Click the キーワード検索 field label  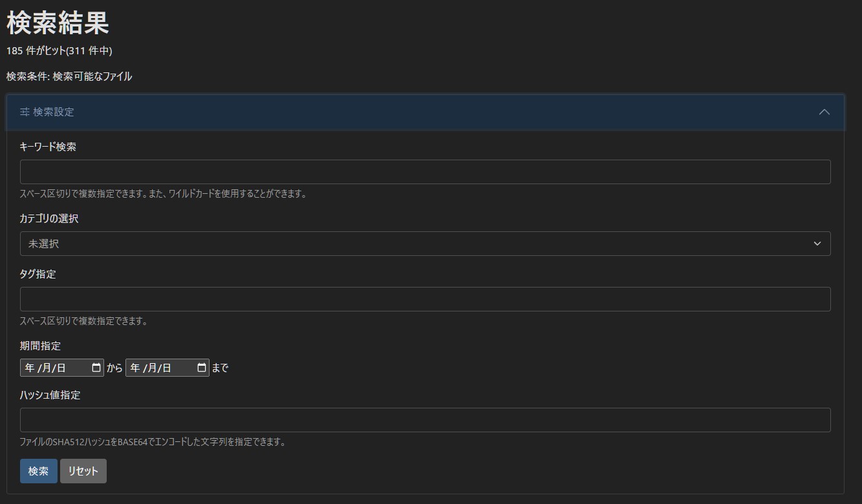pyautogui.click(x=48, y=147)
